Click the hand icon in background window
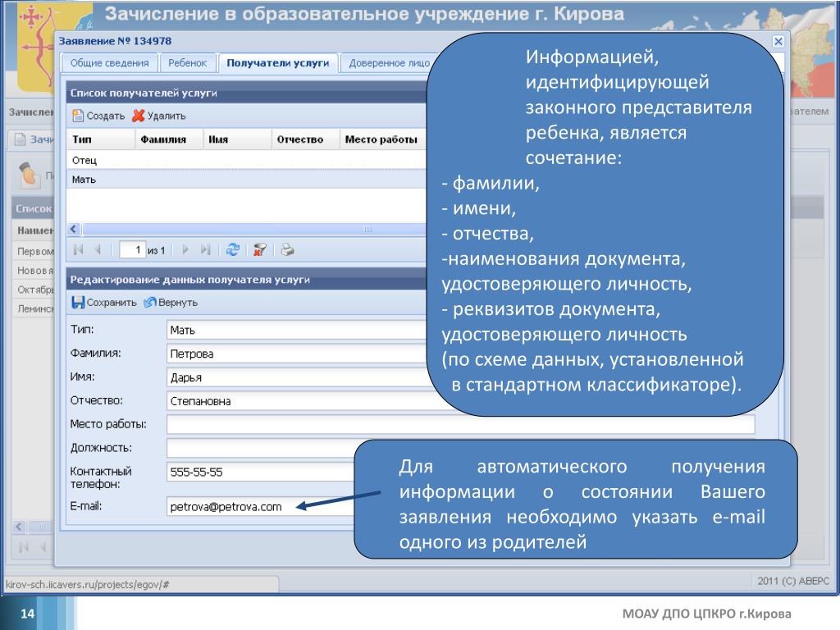 click(29, 174)
